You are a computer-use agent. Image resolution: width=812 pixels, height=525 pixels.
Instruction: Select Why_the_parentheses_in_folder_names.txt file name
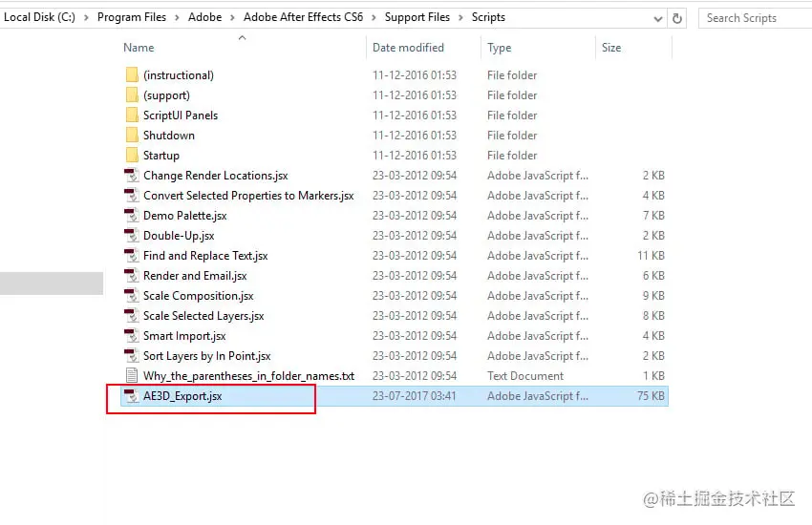(x=249, y=375)
